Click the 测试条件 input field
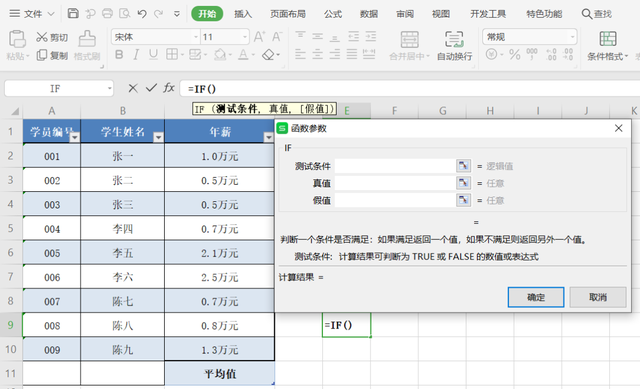Image resolution: width=640 pixels, height=389 pixels. 395,166
